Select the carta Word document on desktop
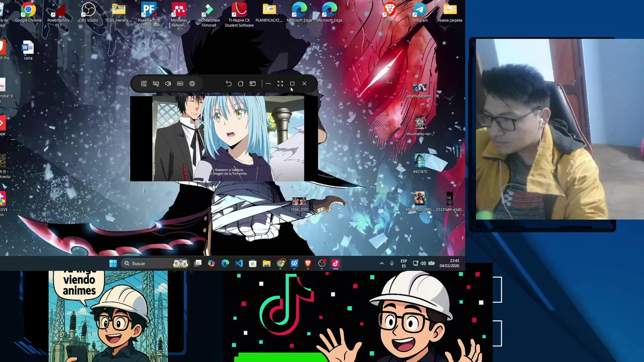This screenshot has width=644, height=362. [x=28, y=51]
